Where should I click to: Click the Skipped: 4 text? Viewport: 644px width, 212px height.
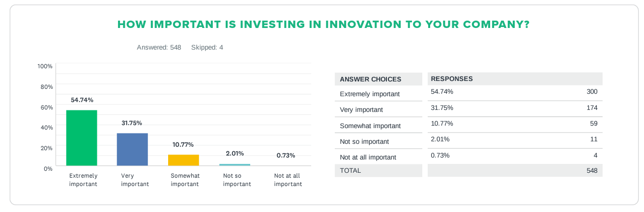click(x=207, y=48)
